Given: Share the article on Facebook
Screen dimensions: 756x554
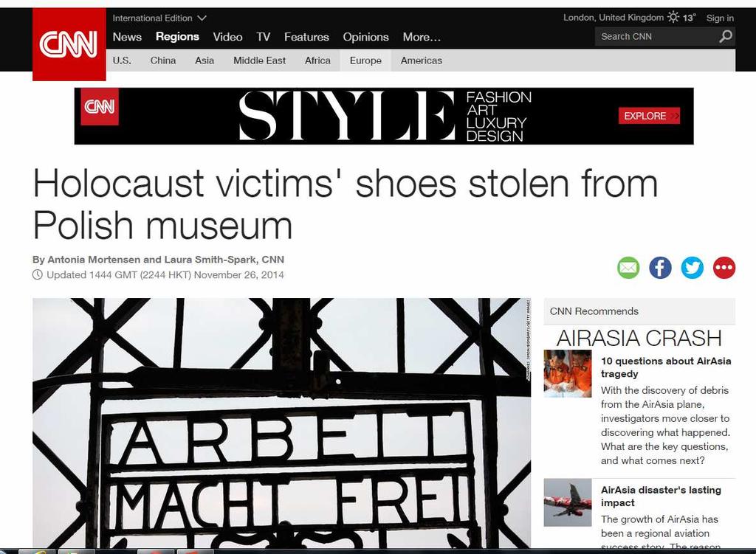Looking at the screenshot, I should 660,267.
